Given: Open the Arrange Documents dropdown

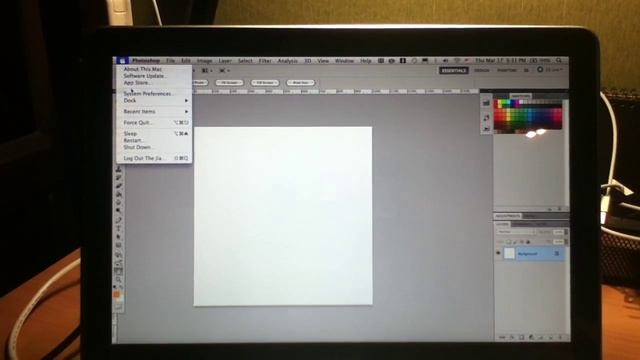Looking at the screenshot, I should pyautogui.click(x=207, y=71).
